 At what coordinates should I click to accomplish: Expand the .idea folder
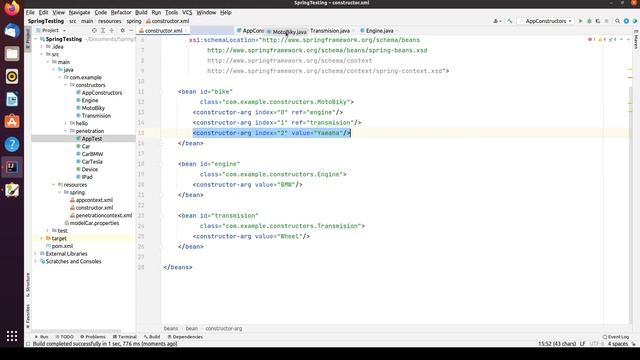click(x=42, y=47)
